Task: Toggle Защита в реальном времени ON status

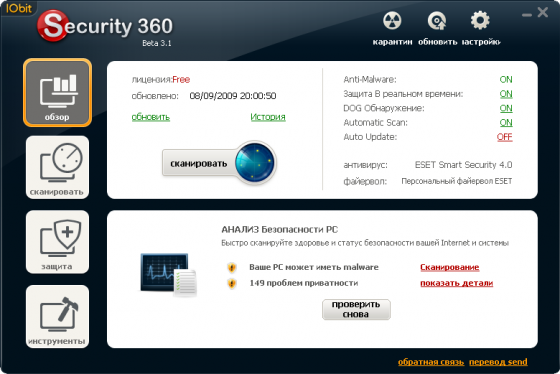Action: pos(506,94)
